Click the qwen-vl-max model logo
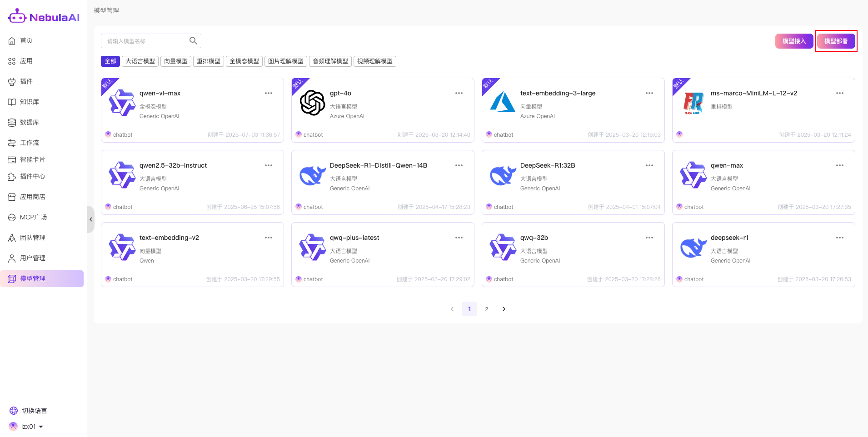Image resolution: width=868 pixels, height=437 pixels. pos(122,103)
